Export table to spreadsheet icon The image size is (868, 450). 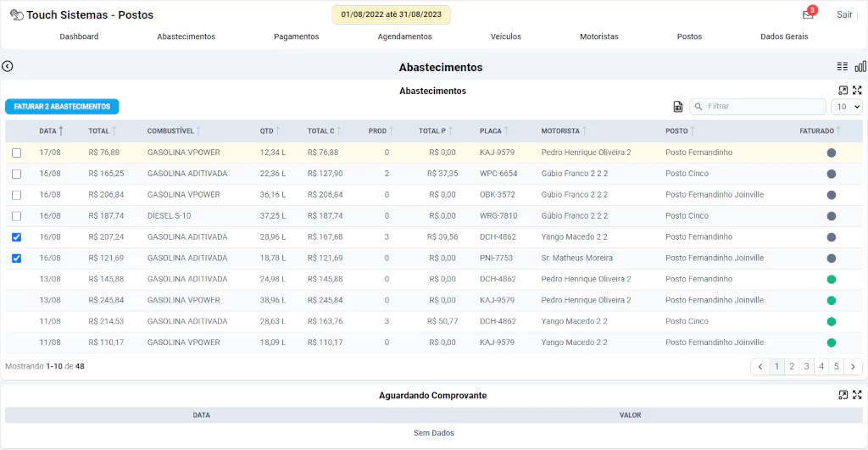[x=677, y=107]
